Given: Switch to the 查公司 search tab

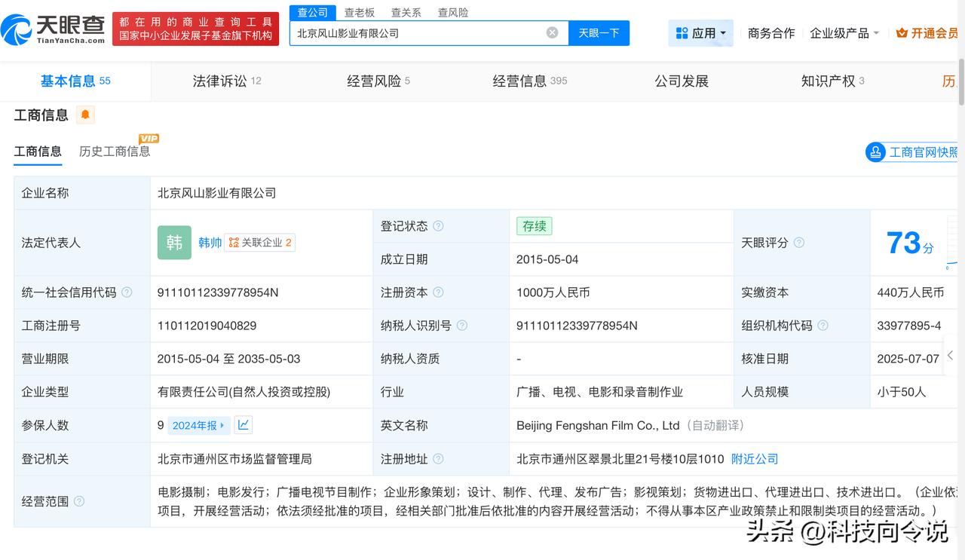Looking at the screenshot, I should 313,12.
